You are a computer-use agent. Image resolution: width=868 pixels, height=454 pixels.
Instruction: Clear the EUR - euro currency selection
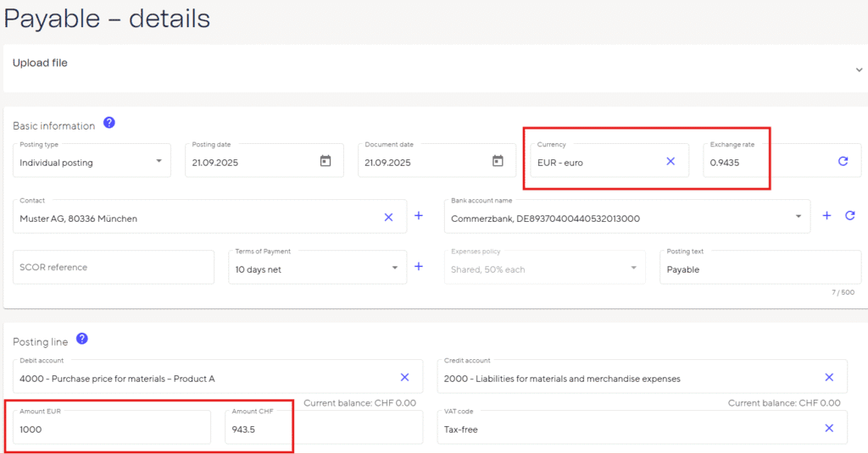(670, 161)
